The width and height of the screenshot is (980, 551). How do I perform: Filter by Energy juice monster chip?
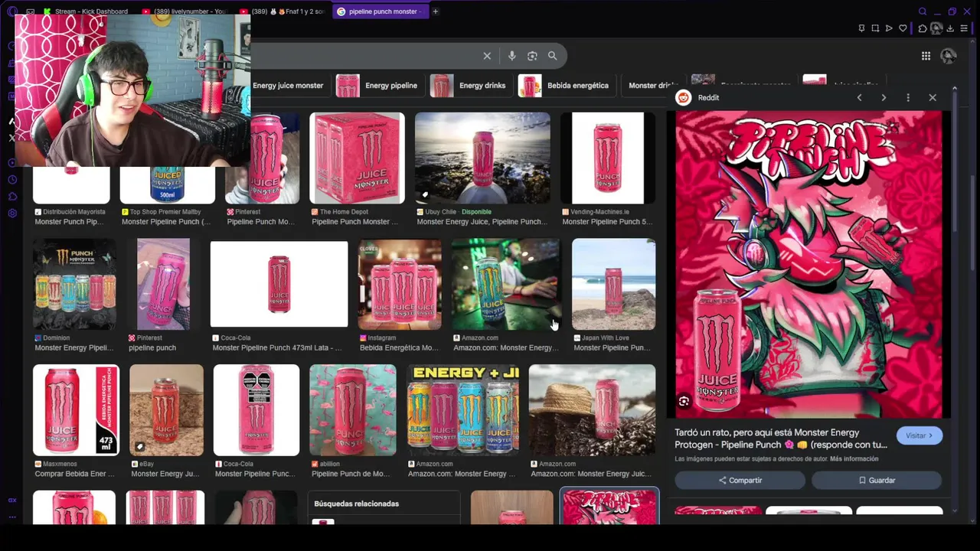[289, 86]
